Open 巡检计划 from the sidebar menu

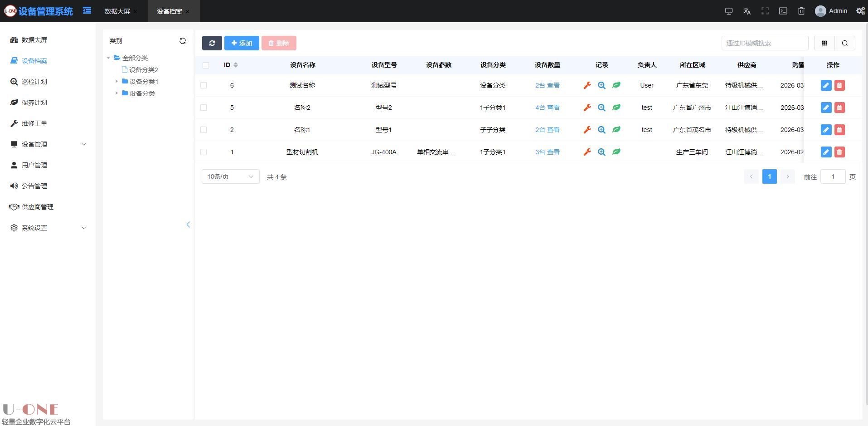click(x=34, y=82)
